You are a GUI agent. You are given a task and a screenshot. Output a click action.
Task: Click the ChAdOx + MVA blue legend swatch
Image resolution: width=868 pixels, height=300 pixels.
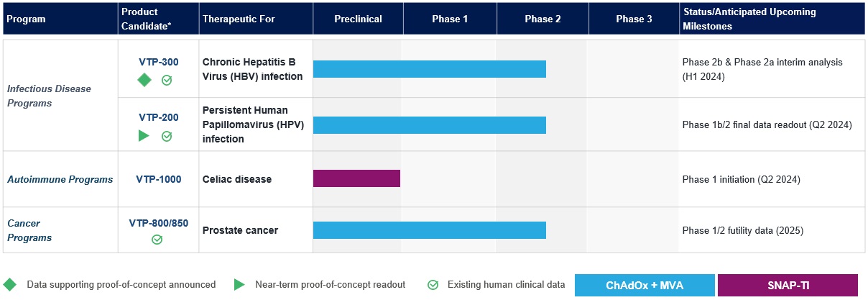(x=645, y=285)
